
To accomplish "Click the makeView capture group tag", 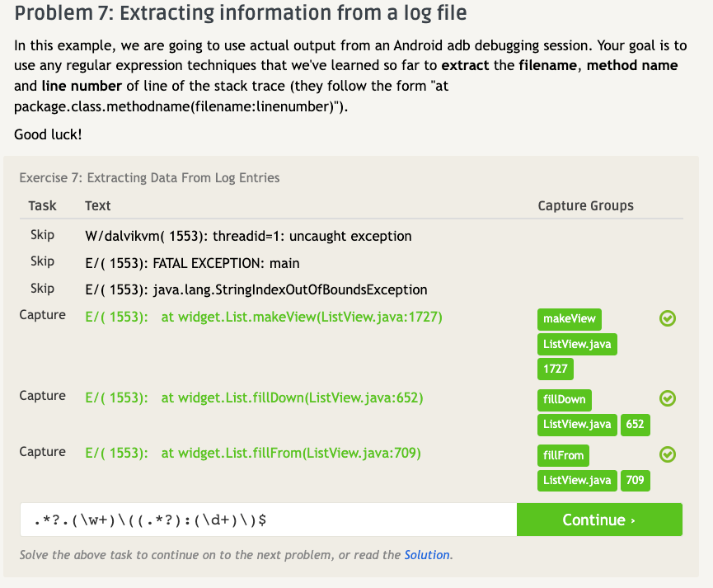I will (x=569, y=319).
